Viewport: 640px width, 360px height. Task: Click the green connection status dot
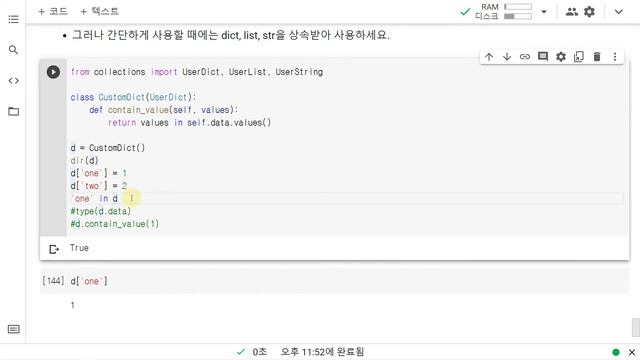click(616, 352)
